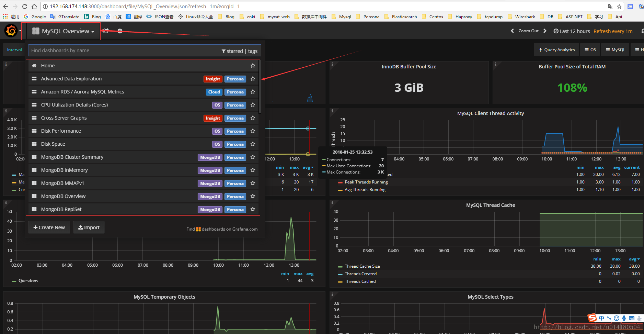The image size is (644, 334).
Task: Open the GTranslate bookmark
Action: pos(65,16)
